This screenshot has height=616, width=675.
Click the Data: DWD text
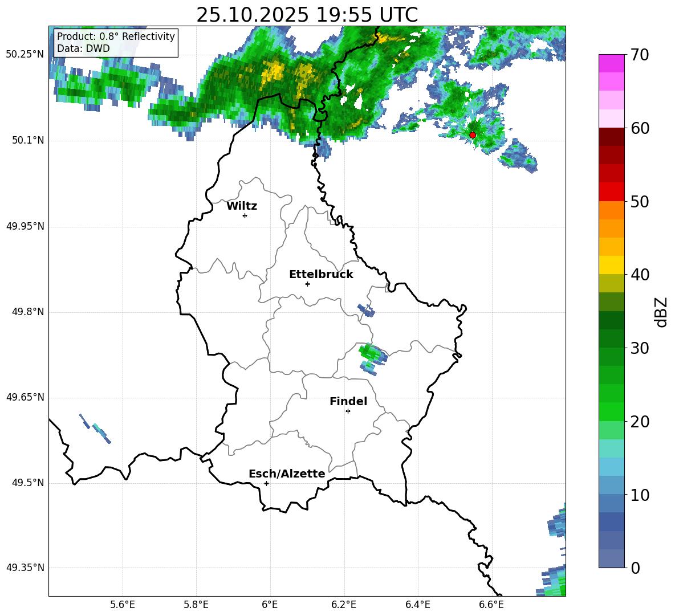(x=83, y=48)
